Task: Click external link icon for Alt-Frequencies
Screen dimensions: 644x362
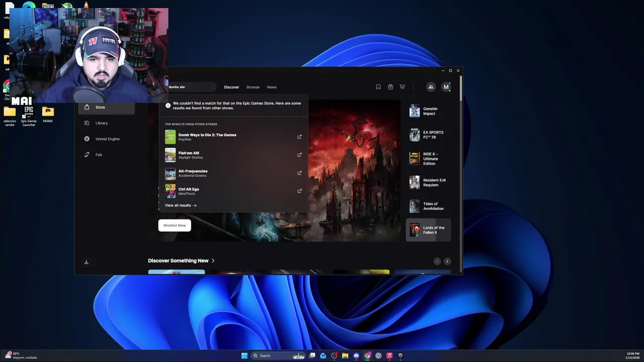Action: (x=299, y=173)
